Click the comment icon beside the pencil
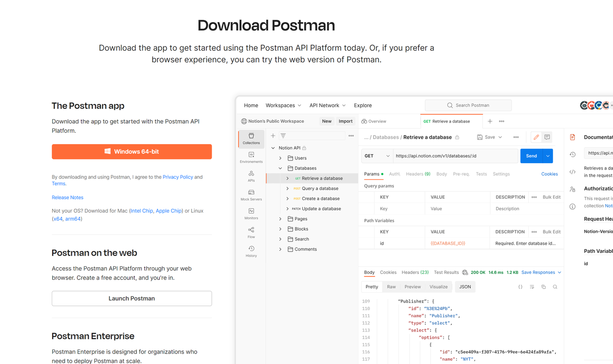Viewport: 613px width, 364px height. pos(547,137)
